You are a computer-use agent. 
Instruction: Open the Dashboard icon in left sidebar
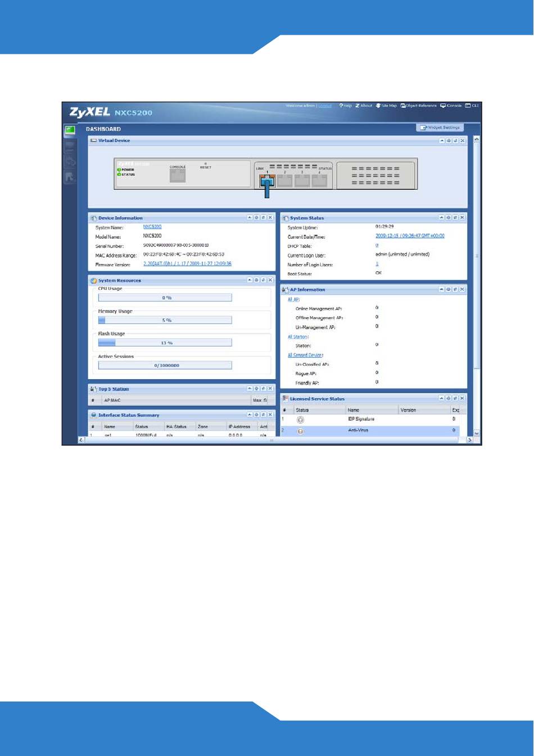click(x=70, y=130)
